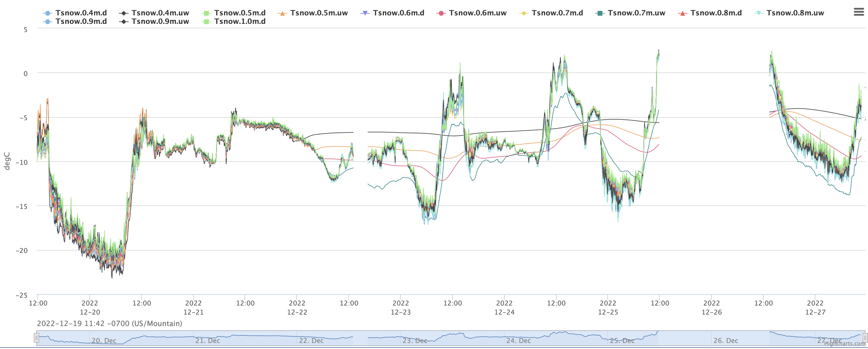This screenshot has height=349, width=868.
Task: Open the Highcharts.com credits link
Action: pos(844,344)
